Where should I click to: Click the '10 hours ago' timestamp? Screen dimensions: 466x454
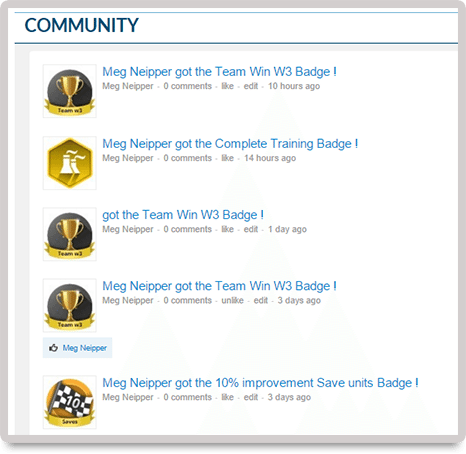tap(294, 86)
